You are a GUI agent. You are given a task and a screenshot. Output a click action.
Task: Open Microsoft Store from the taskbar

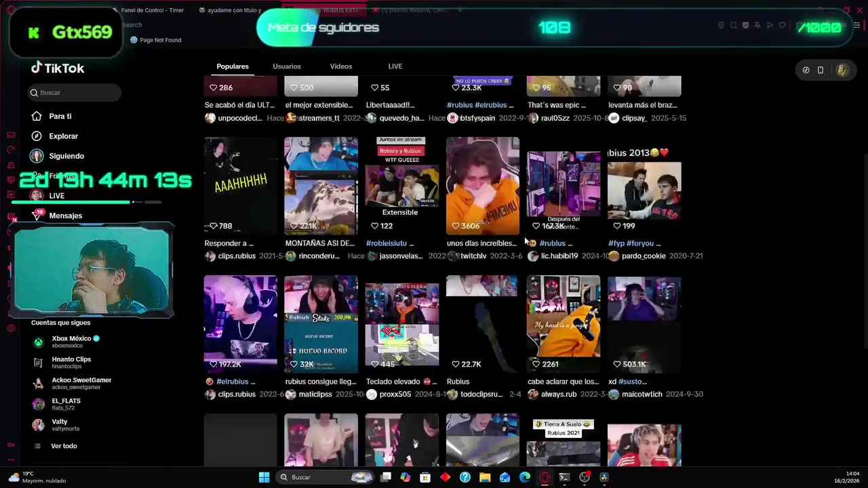point(425,477)
